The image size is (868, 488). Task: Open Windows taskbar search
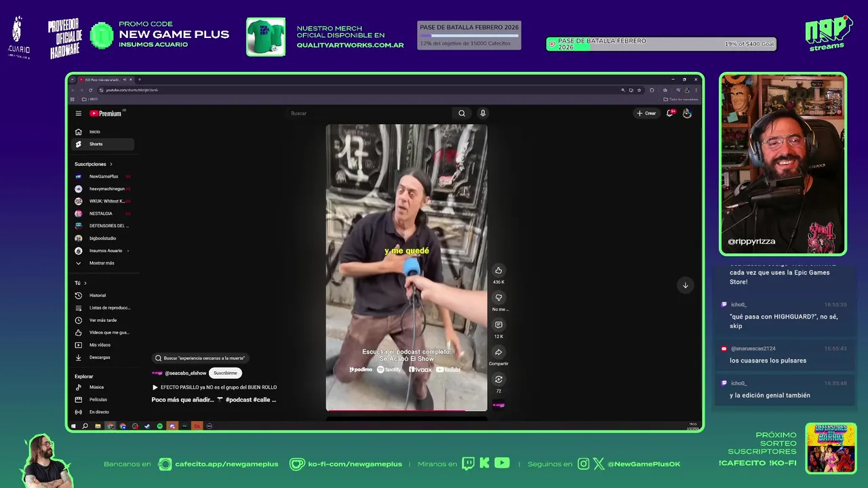pyautogui.click(x=85, y=426)
